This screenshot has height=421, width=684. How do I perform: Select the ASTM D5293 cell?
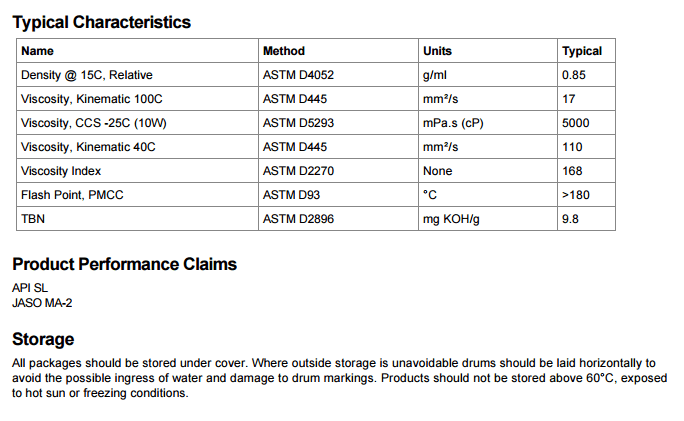click(298, 123)
